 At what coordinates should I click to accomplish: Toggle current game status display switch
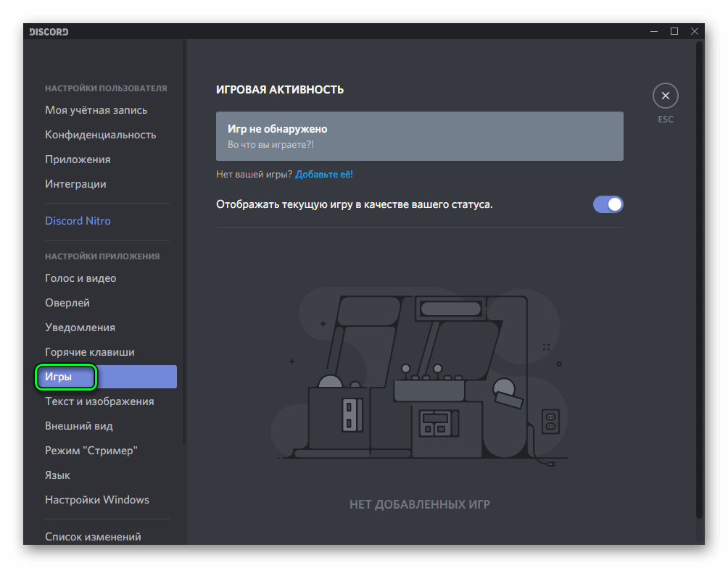pyautogui.click(x=608, y=204)
